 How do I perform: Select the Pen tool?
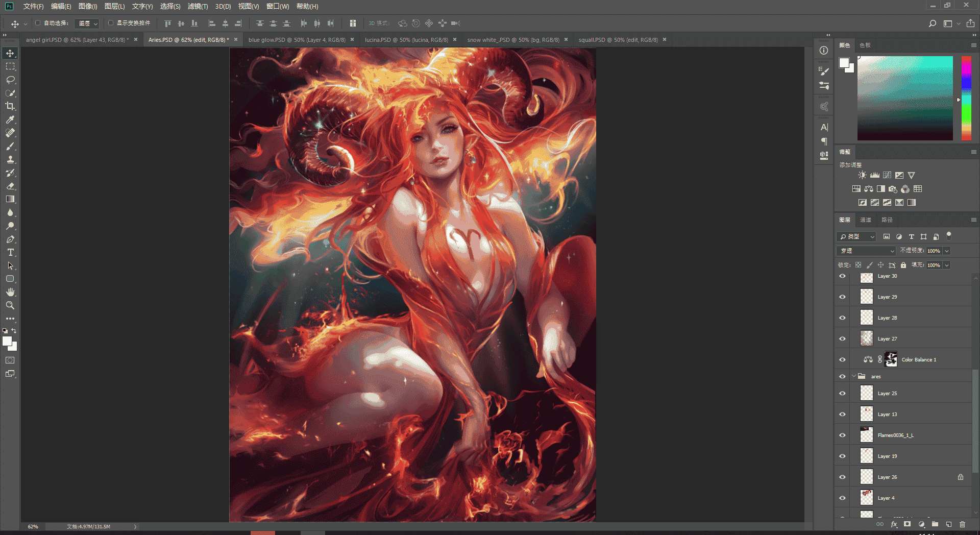[x=10, y=239]
